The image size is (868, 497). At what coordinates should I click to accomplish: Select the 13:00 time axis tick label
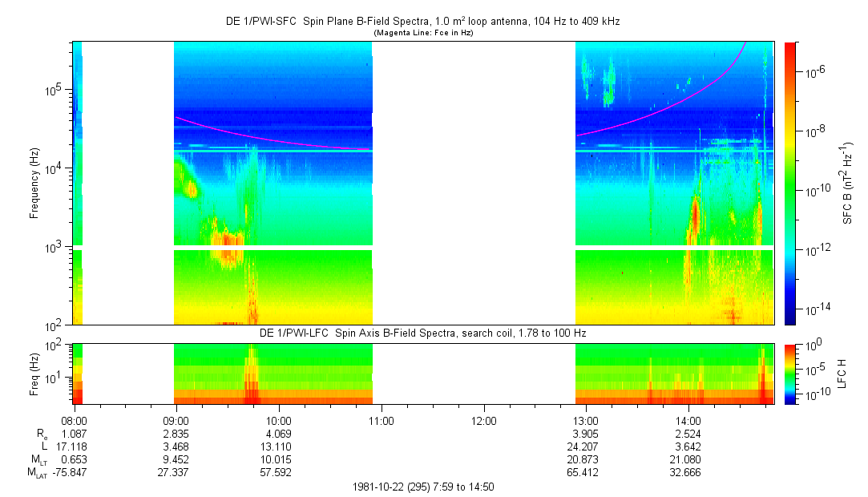click(586, 420)
